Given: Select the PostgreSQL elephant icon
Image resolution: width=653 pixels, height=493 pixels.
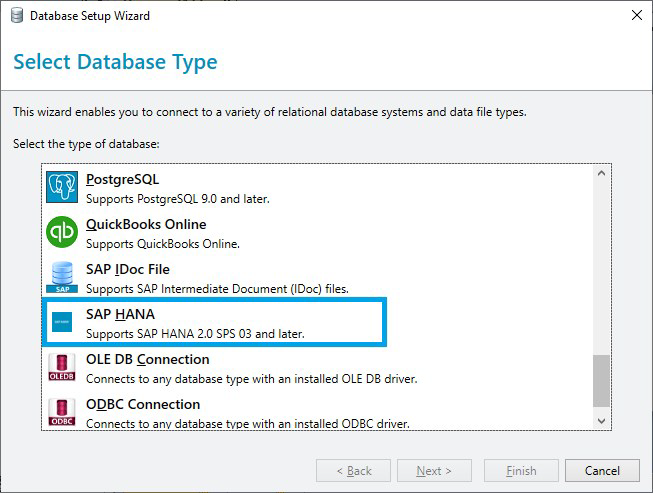Looking at the screenshot, I should click(x=62, y=187).
